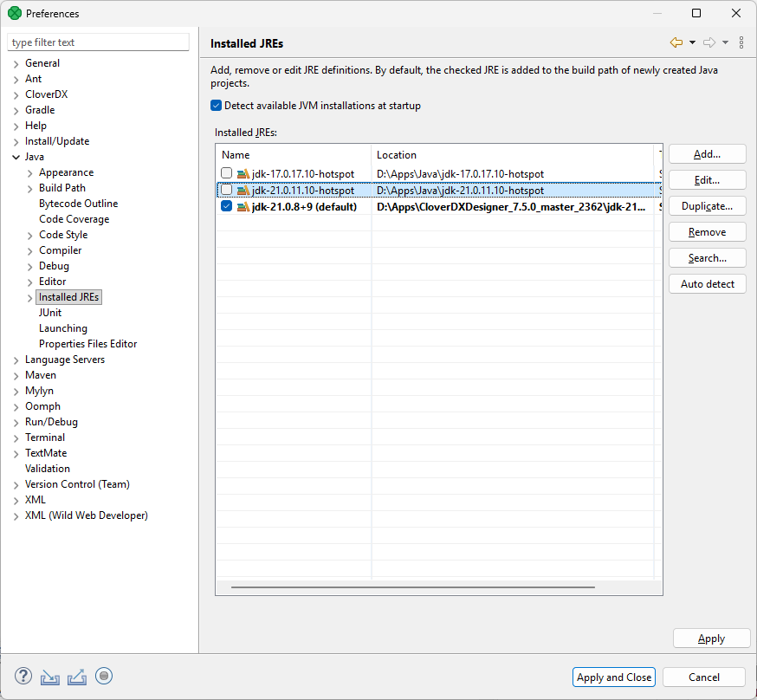The image size is (757, 700).
Task: Click the Add... button
Action: pos(708,154)
